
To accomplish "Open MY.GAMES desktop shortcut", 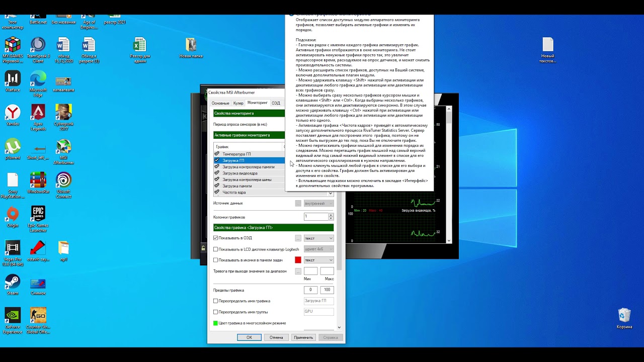I will tap(13, 50).
